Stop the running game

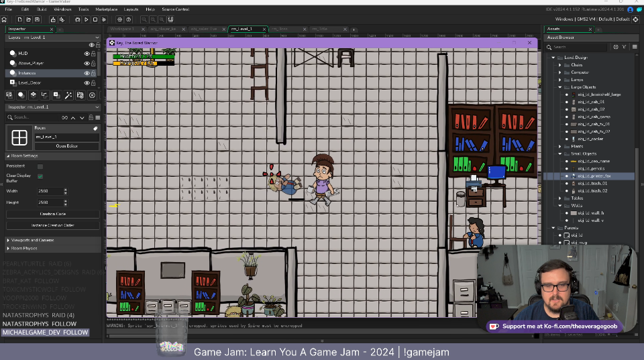95,19
